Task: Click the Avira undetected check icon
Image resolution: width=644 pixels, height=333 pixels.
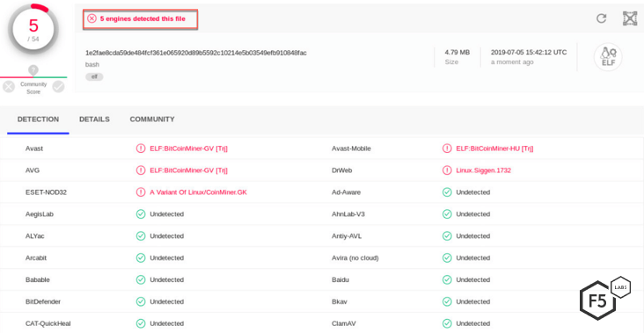Action: coord(447,258)
